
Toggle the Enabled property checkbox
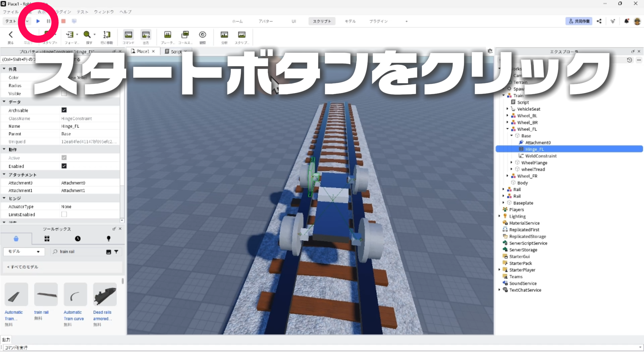64,166
